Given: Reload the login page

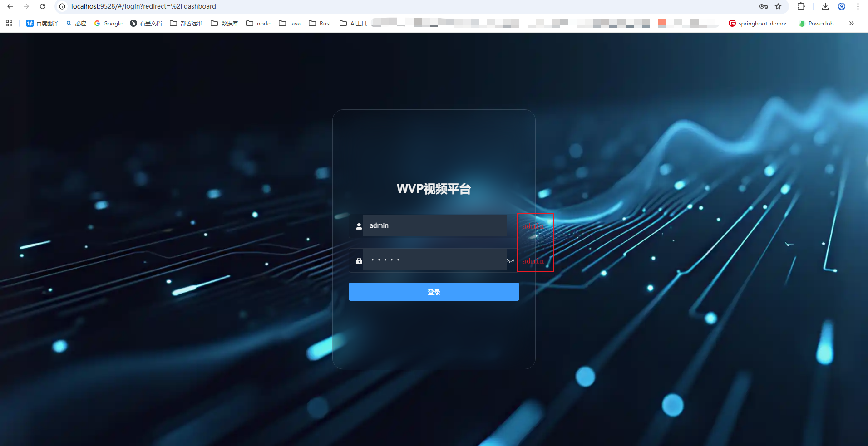Looking at the screenshot, I should (43, 6).
